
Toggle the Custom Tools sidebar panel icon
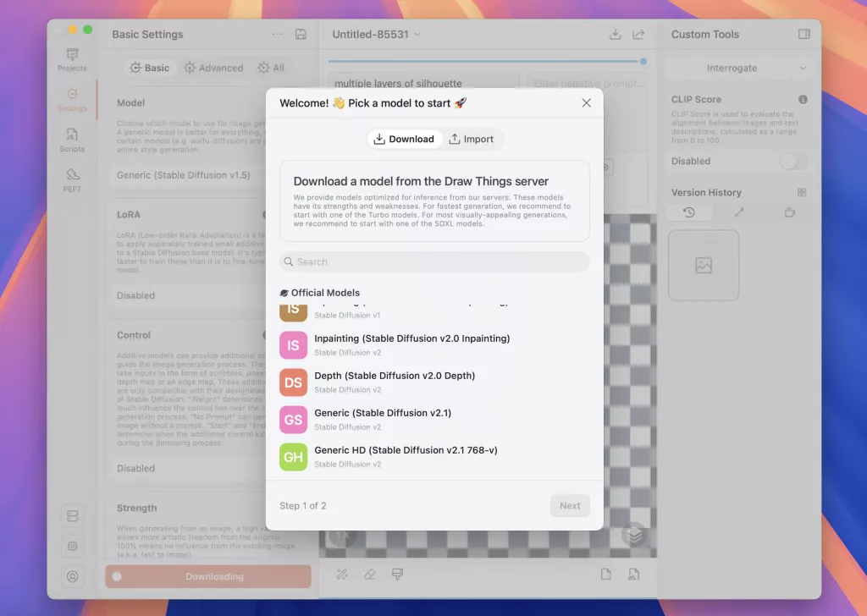pyautogui.click(x=804, y=34)
